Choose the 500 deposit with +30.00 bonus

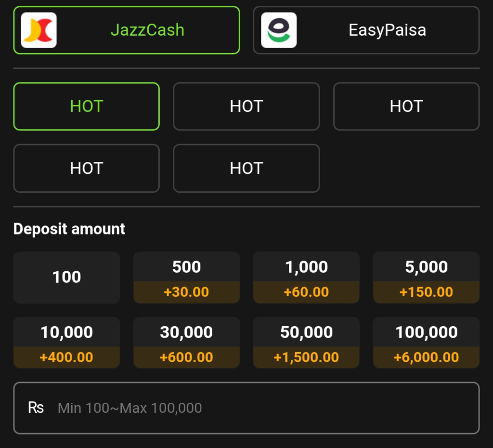186,277
